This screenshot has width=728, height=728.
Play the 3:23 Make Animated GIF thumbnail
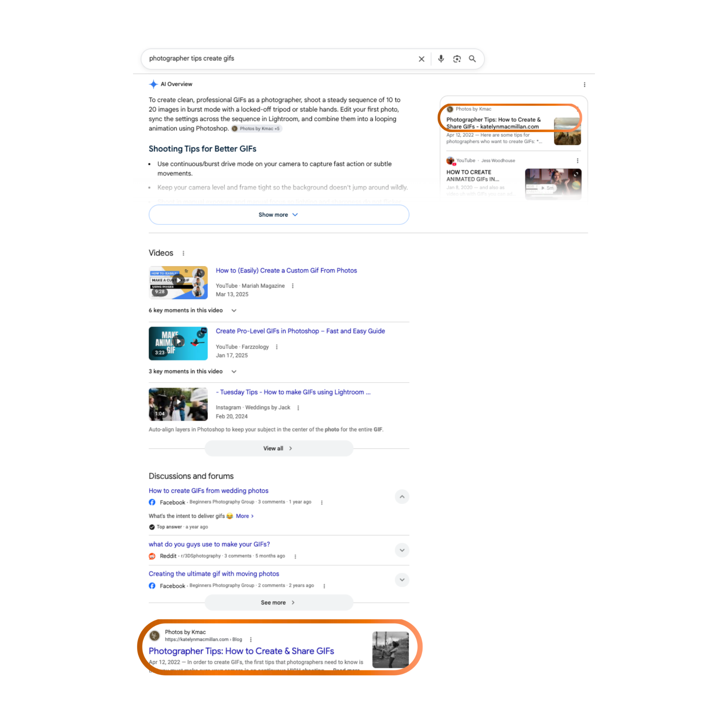(178, 344)
